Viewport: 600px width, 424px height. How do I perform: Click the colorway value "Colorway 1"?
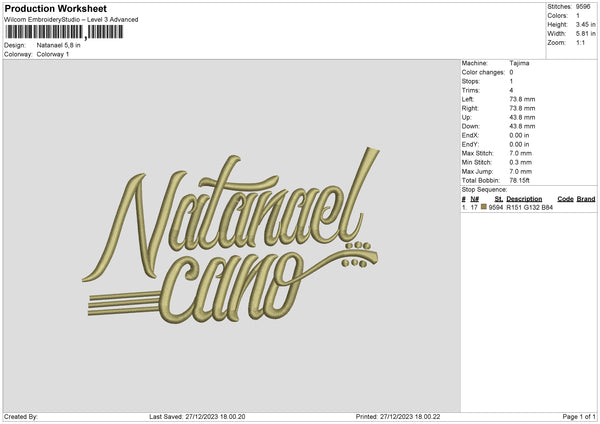(53, 54)
